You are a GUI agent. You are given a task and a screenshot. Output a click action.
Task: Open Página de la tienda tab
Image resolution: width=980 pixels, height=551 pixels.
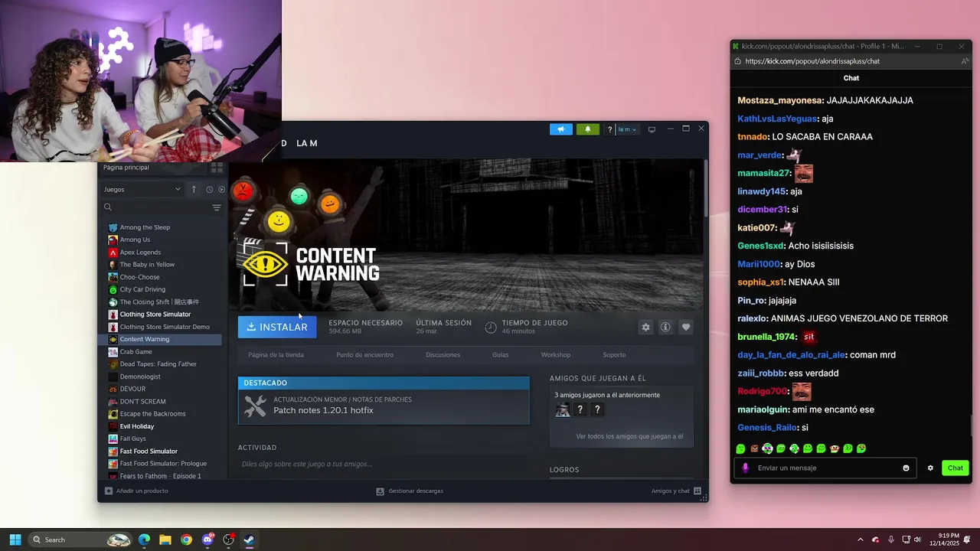pyautogui.click(x=276, y=355)
